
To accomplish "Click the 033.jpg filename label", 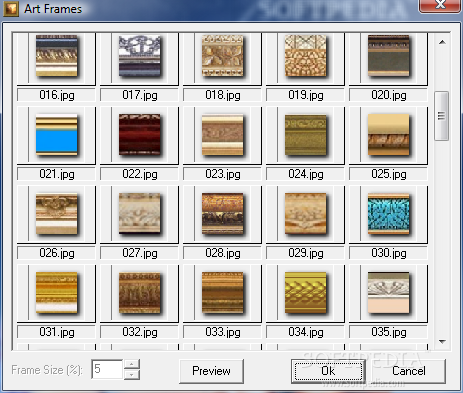I will click(x=222, y=332).
